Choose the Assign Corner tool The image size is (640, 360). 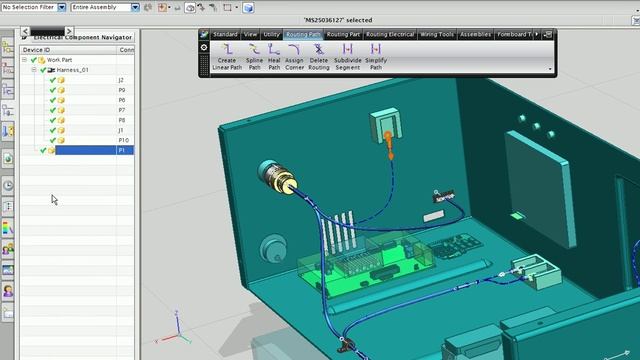pyautogui.click(x=294, y=57)
